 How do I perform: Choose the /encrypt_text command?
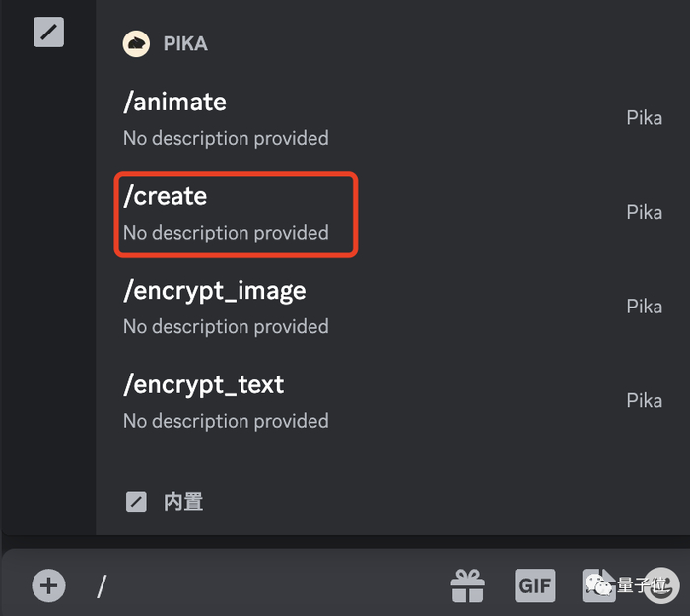203,384
